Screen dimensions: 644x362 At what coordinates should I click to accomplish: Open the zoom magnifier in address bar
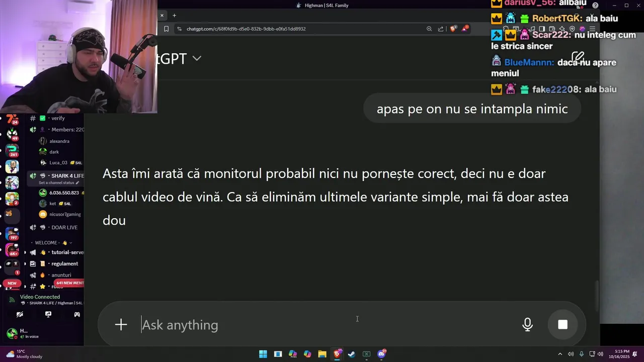(429, 29)
